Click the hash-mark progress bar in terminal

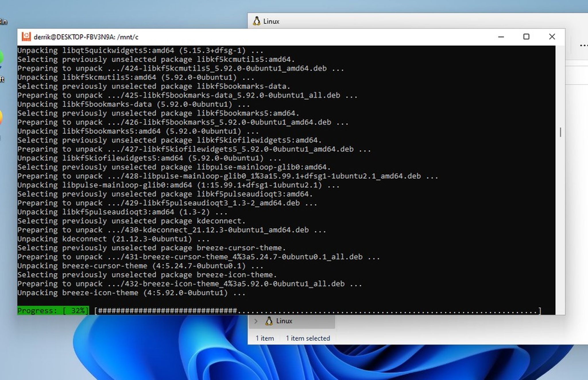[x=318, y=311]
